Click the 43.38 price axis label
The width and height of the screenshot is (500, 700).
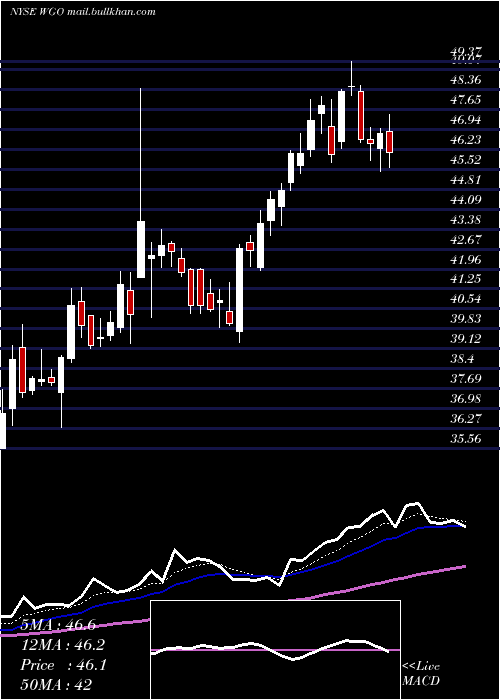(466, 220)
